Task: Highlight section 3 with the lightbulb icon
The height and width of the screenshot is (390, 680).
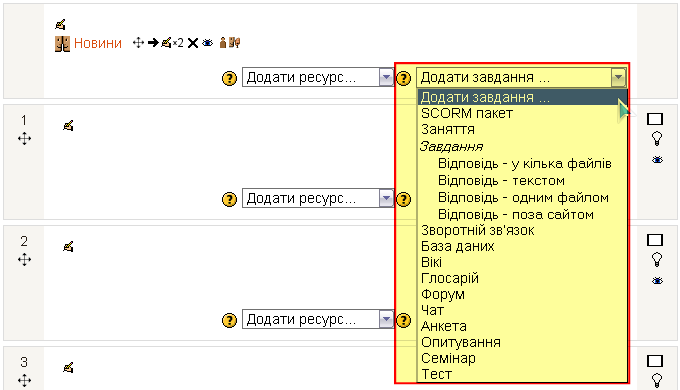Action: pyautogui.click(x=657, y=380)
